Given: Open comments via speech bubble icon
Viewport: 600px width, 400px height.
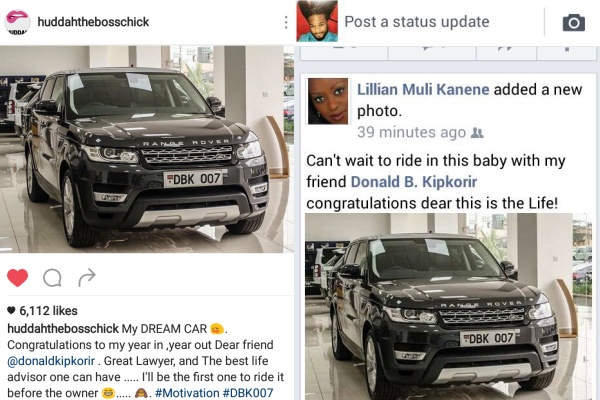Looking at the screenshot, I should (x=52, y=278).
